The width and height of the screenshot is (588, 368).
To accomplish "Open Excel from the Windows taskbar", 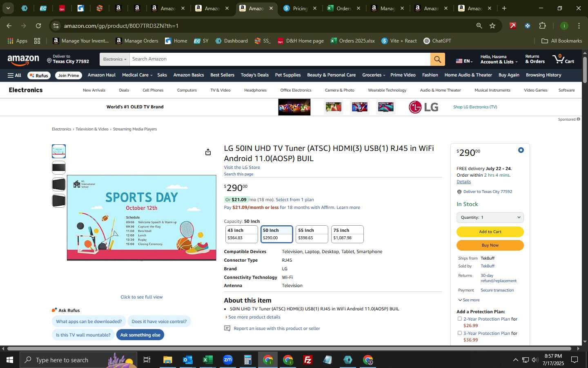I will tap(207, 360).
